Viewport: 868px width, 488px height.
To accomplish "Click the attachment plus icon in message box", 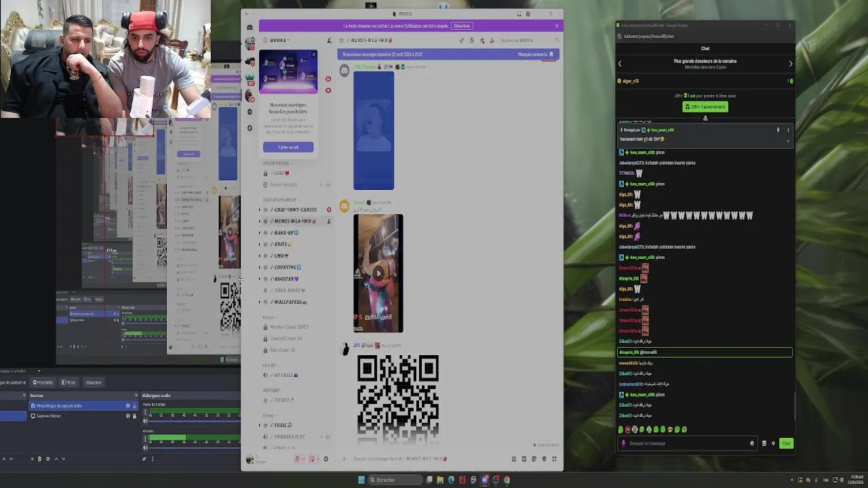I will 344,459.
